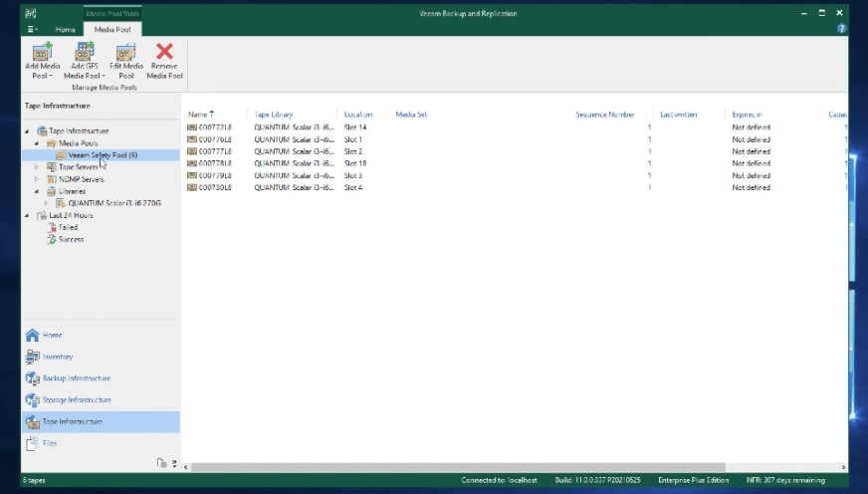Click the Failed jobs icon in tree
Viewport: 868px width, 494px height.
(52, 228)
